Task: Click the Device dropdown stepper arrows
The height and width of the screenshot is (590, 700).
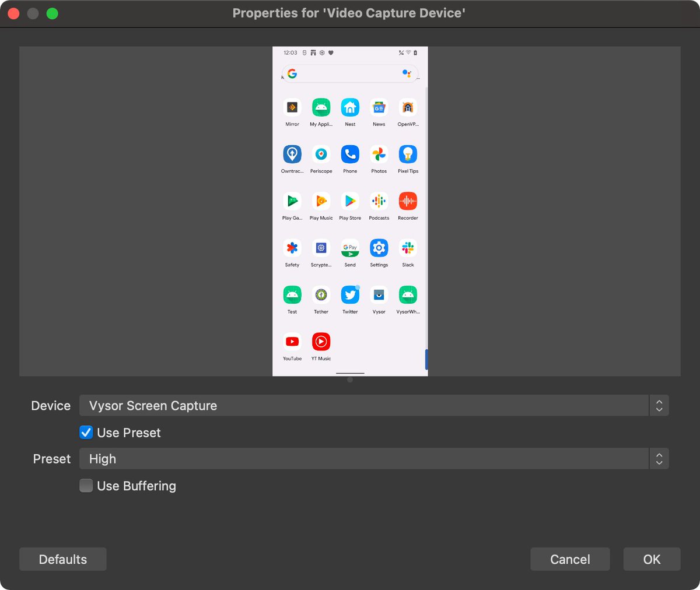Action: tap(659, 405)
